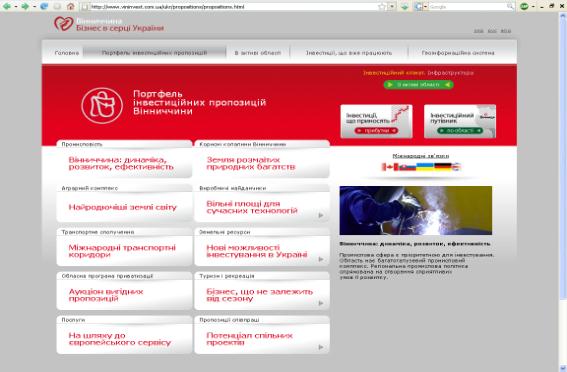Click the green ABP extension icon
Viewport: 567px width, 372px height.
click(524, 7)
